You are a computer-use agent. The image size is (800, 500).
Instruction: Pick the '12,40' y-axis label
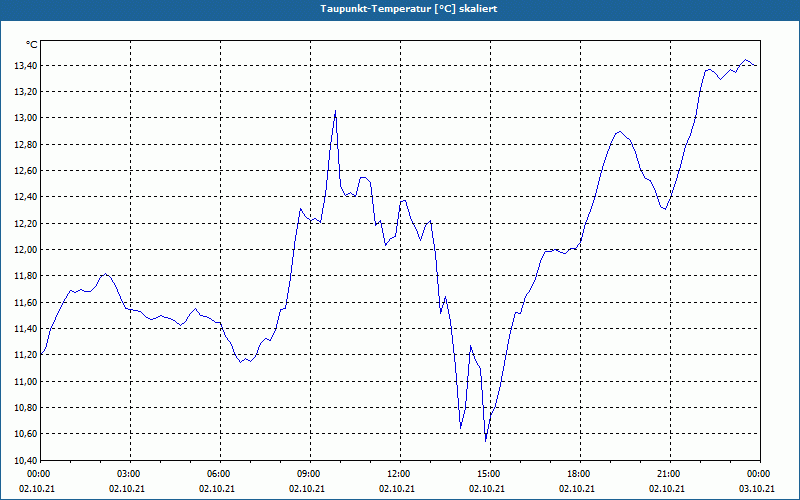26,197
